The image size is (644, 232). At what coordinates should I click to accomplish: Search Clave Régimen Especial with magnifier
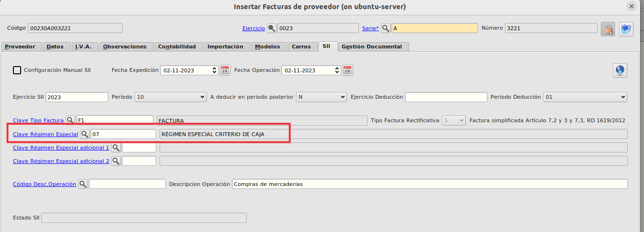point(84,134)
